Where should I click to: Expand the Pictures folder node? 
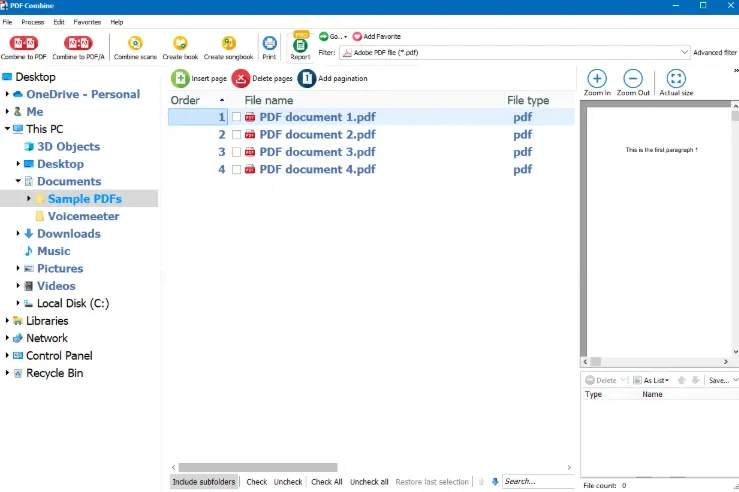point(18,268)
